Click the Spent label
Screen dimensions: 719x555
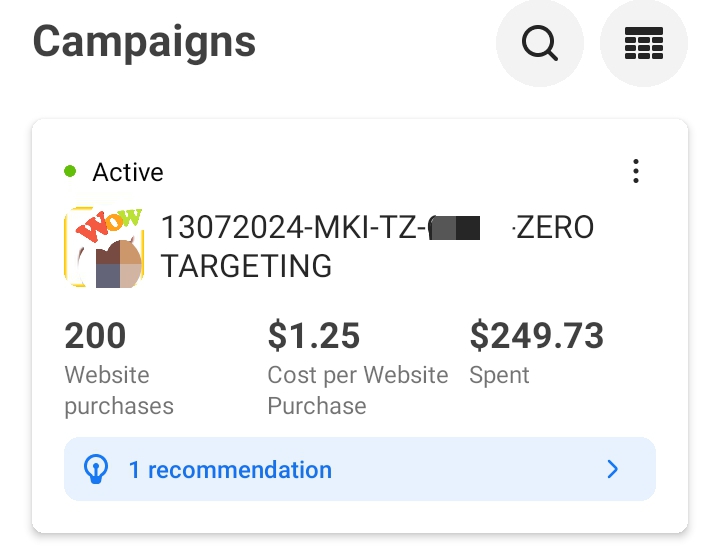click(499, 376)
